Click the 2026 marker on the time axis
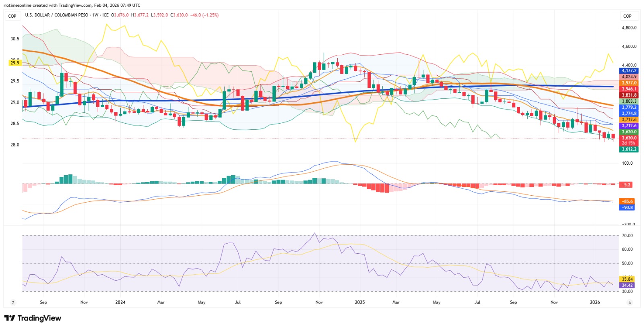Screen dimensions: 644x329 (x=595, y=302)
